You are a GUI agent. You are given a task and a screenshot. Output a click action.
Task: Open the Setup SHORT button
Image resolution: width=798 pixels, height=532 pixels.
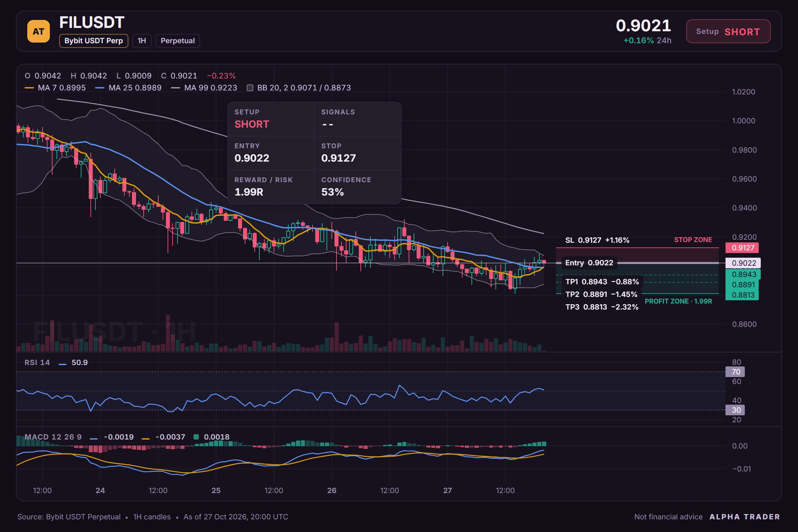pos(728,31)
